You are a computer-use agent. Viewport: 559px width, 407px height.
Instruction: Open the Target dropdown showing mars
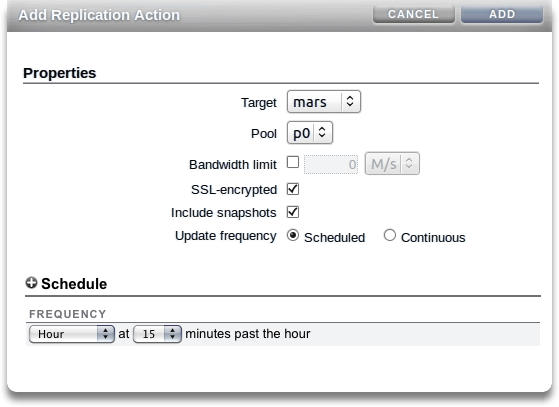click(324, 102)
